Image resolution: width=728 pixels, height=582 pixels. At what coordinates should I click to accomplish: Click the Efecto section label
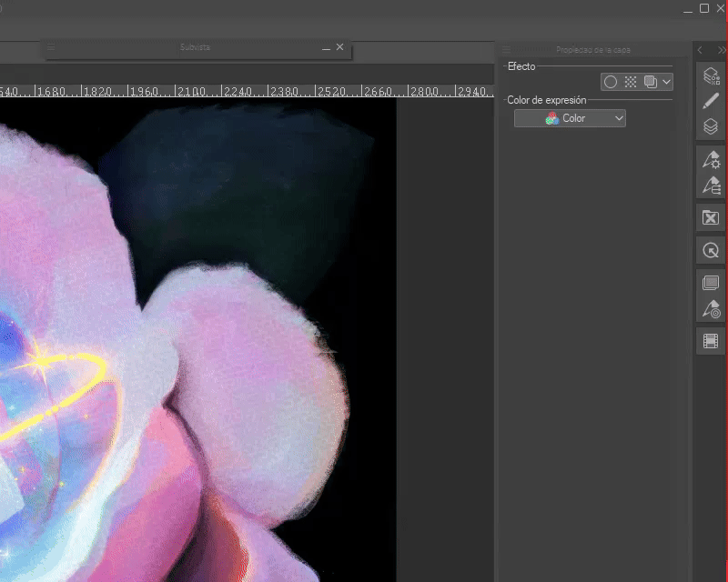tap(521, 66)
